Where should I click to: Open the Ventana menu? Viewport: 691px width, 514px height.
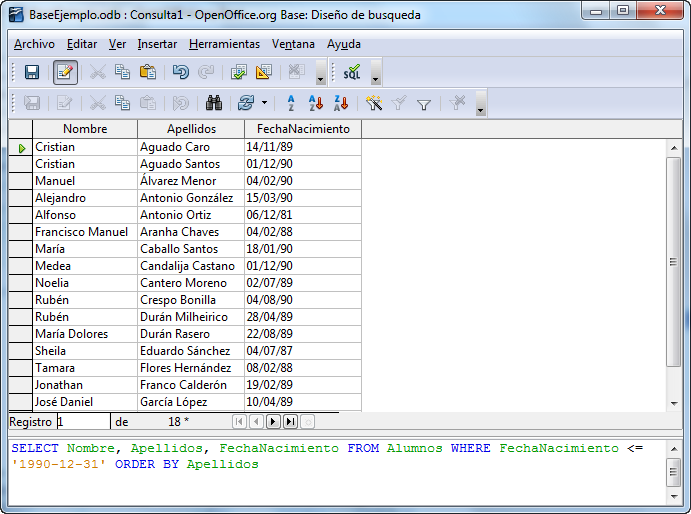[293, 44]
